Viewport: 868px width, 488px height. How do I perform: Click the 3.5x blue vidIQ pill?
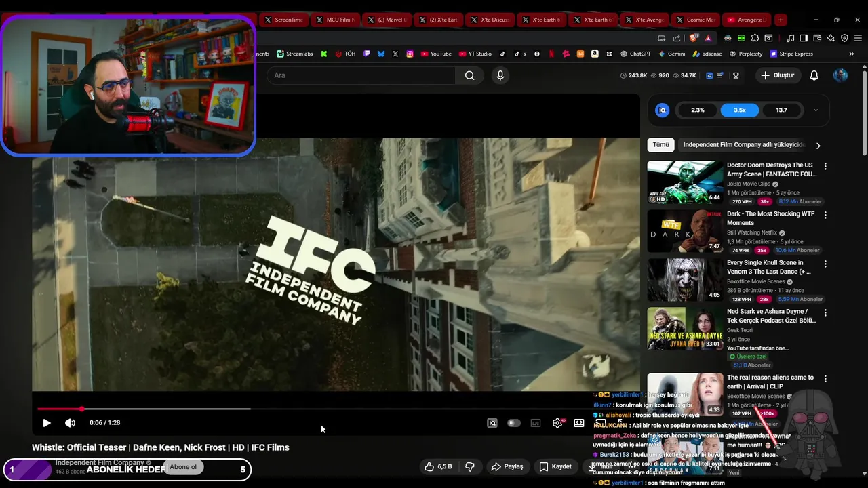[739, 110]
